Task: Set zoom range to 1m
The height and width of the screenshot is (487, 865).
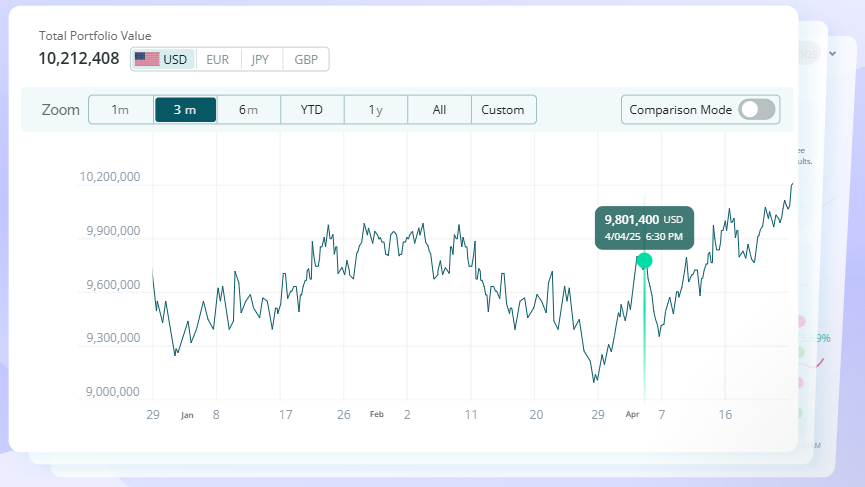Action: (120, 110)
